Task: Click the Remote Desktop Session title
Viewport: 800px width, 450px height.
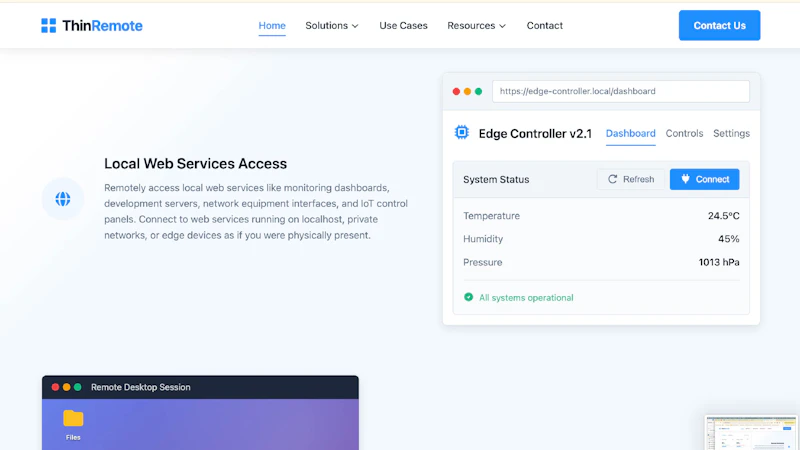Action: click(141, 387)
